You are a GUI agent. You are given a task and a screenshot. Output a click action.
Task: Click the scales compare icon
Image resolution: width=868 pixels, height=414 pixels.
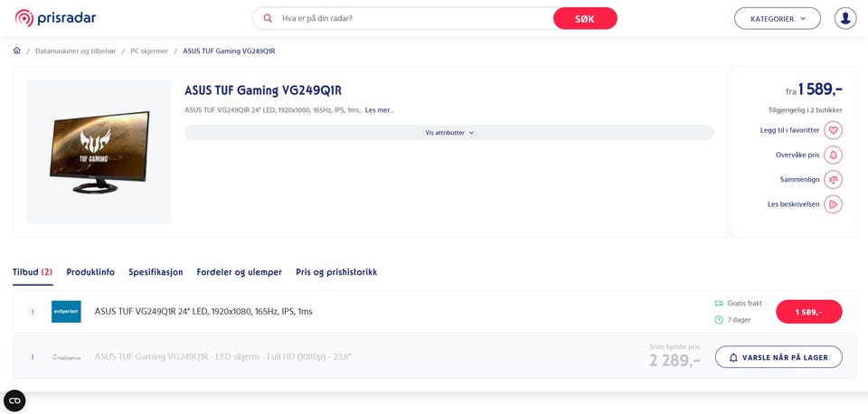point(833,179)
